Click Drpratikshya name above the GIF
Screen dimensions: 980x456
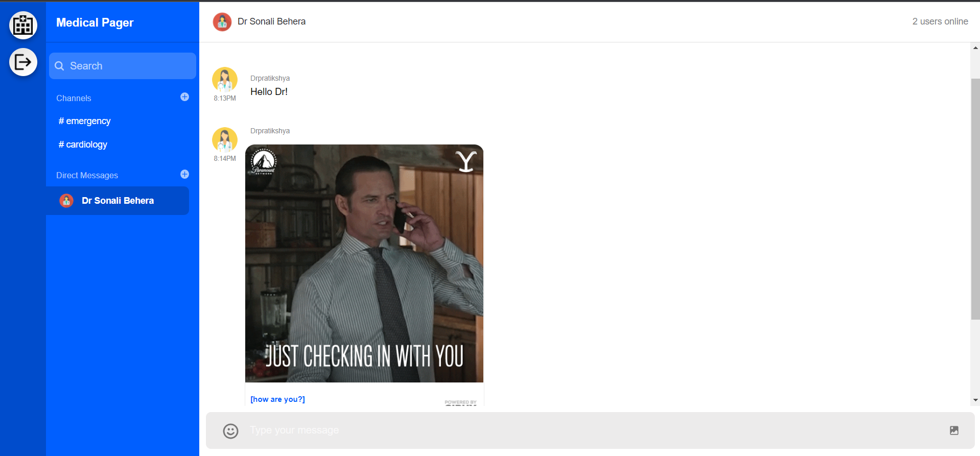pos(270,131)
